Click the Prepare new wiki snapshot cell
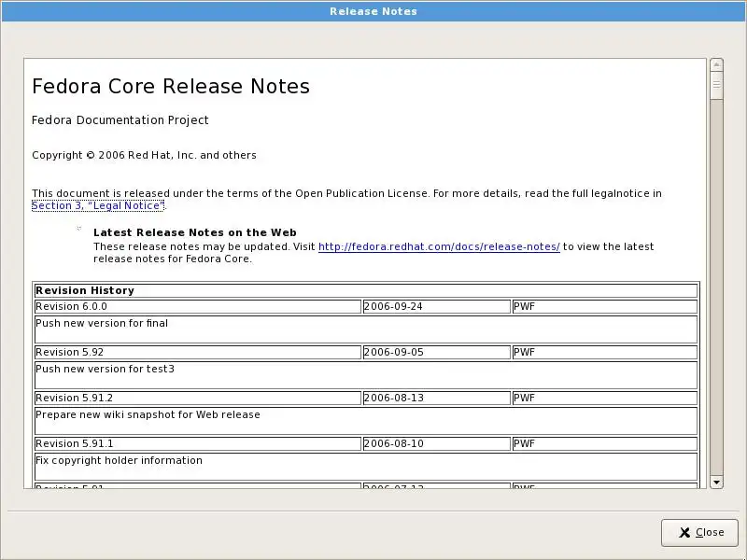 [366, 421]
